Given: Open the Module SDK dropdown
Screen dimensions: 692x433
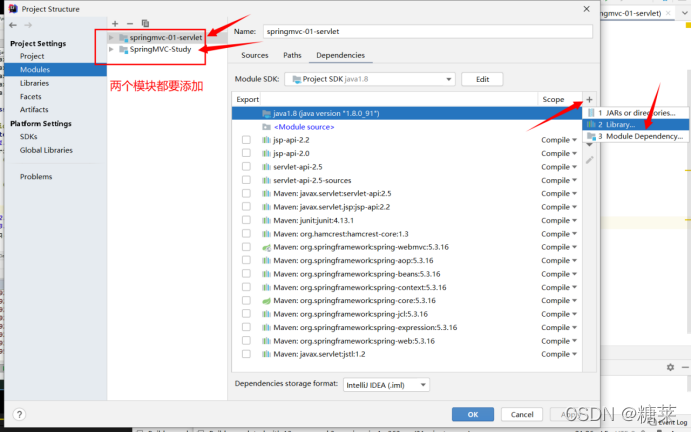Looking at the screenshot, I should click(370, 79).
